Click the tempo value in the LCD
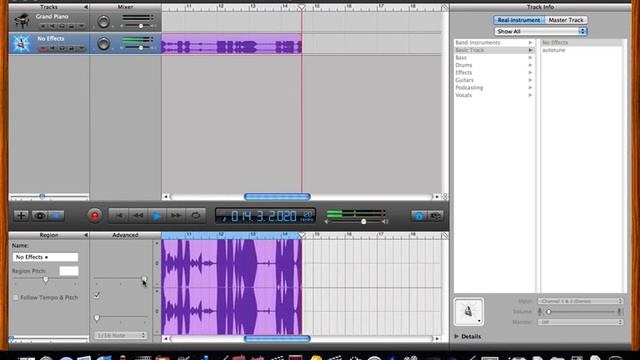 tap(307, 215)
